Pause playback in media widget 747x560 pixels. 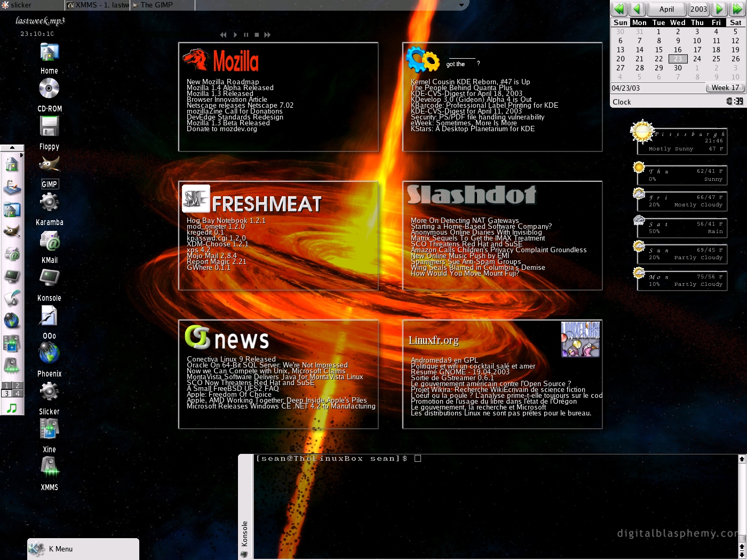(x=246, y=35)
